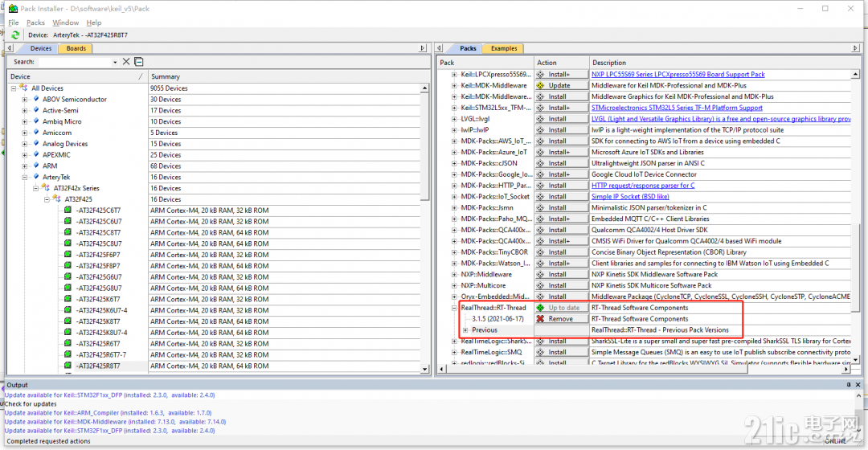Select the AT32F425R8T7 device chip icon
Image resolution: width=868 pixels, height=450 pixels.
tap(68, 366)
